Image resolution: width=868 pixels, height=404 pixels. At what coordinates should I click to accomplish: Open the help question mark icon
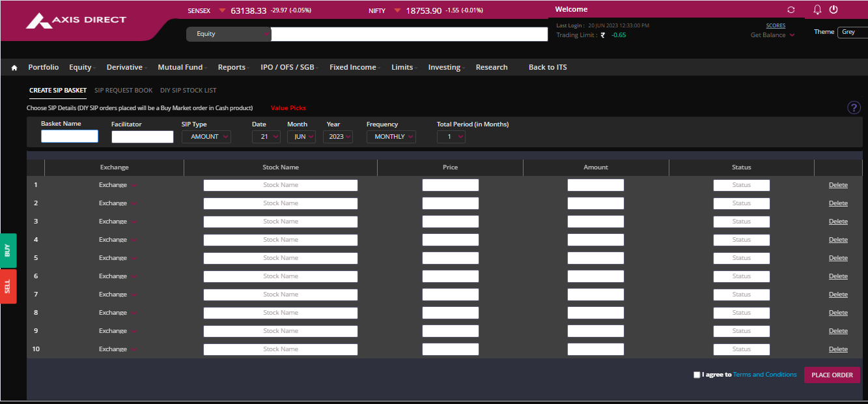click(854, 108)
